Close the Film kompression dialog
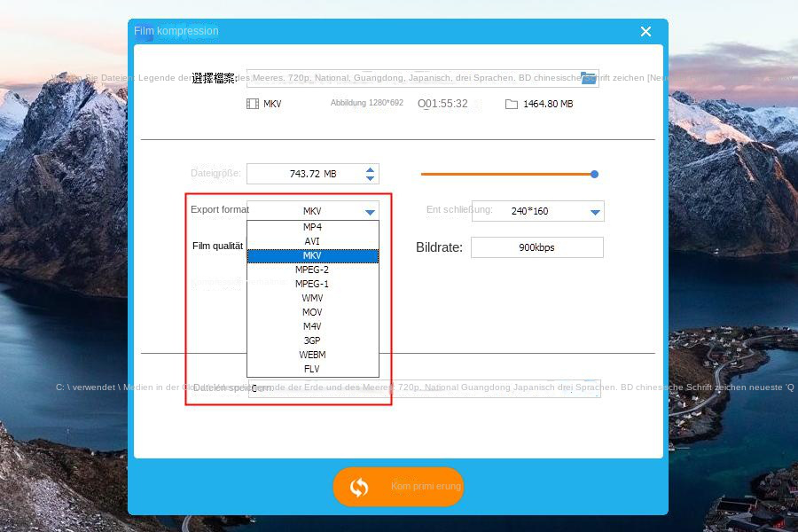The image size is (798, 532). tap(645, 32)
